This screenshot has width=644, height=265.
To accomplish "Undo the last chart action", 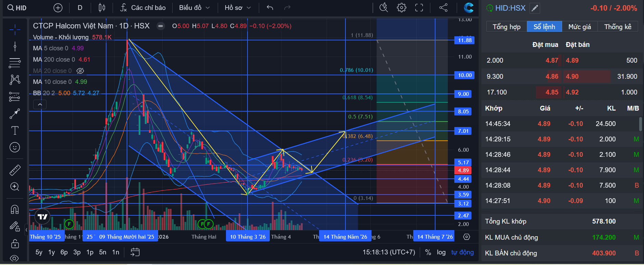I will (x=270, y=8).
